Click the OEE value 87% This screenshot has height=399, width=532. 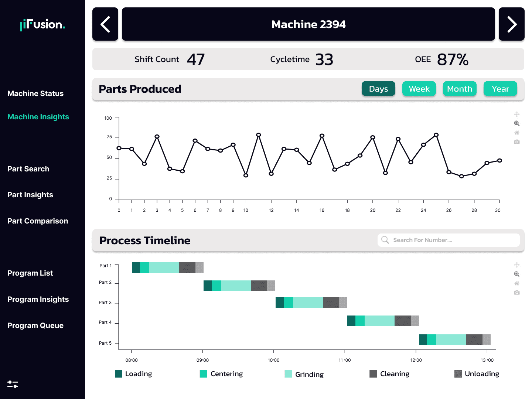453,59
